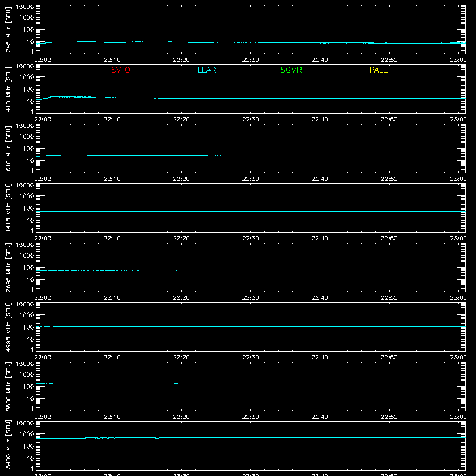
Task: Click the 10000 tick of the 15400 MHz panel
Action: click(25, 424)
